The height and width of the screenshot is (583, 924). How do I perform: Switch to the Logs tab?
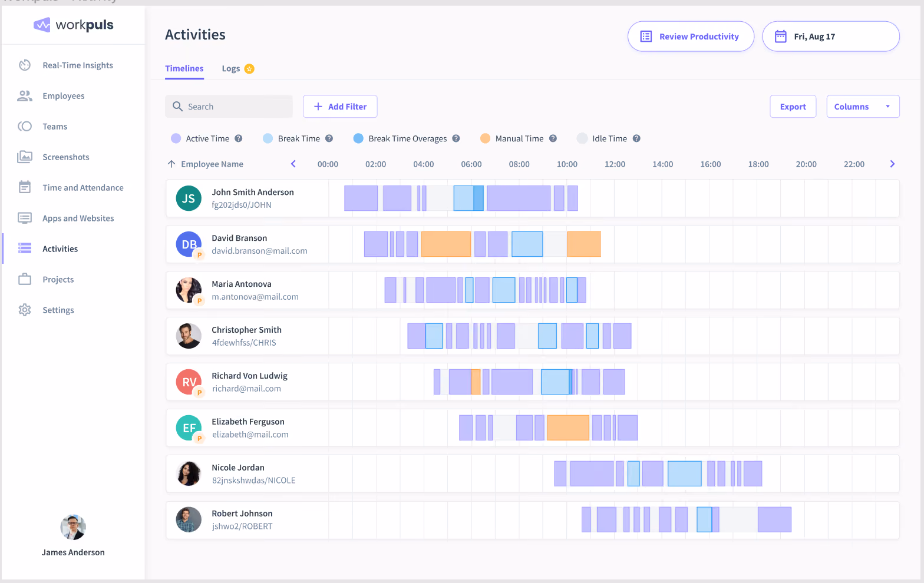(231, 69)
